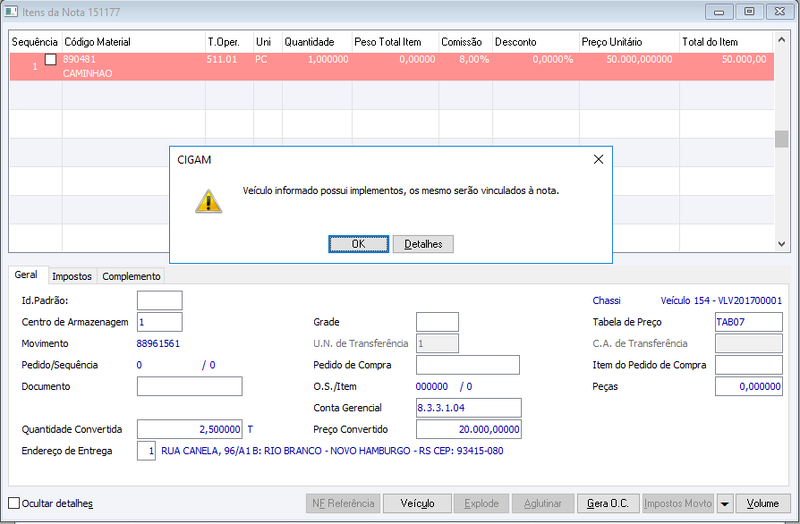This screenshot has width=800, height=524.
Task: Click the Impostos Movto button
Action: tap(678, 504)
